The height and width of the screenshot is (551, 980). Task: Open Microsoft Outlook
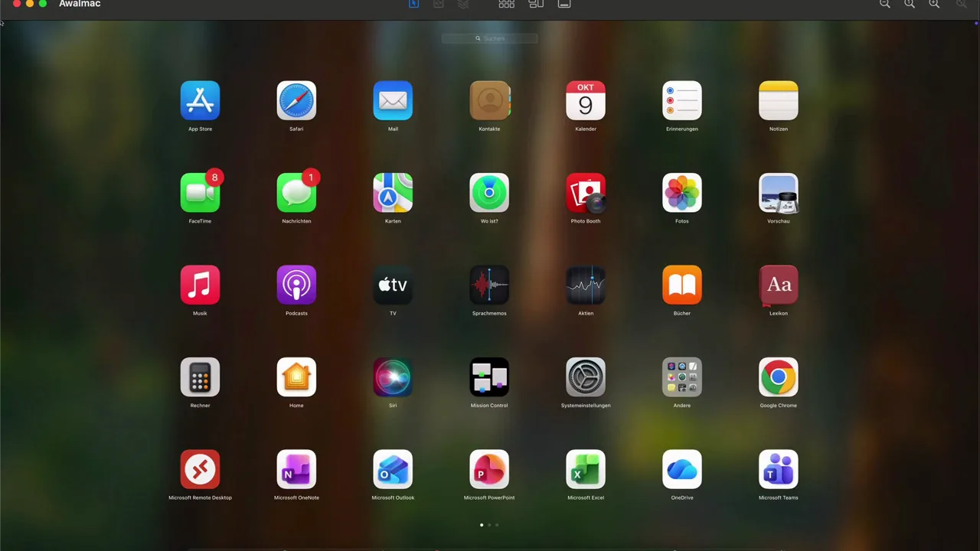pyautogui.click(x=393, y=469)
